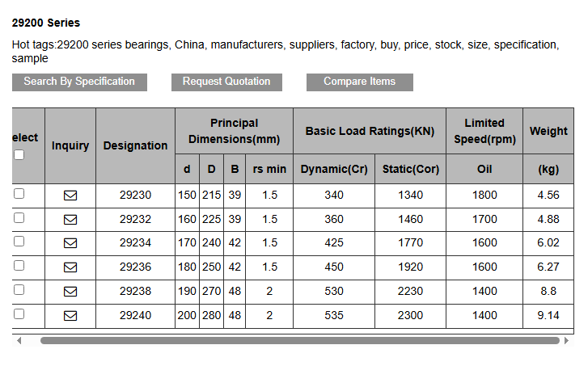The image size is (588, 366).
Task: Click designation cell 29234
Action: (x=135, y=242)
